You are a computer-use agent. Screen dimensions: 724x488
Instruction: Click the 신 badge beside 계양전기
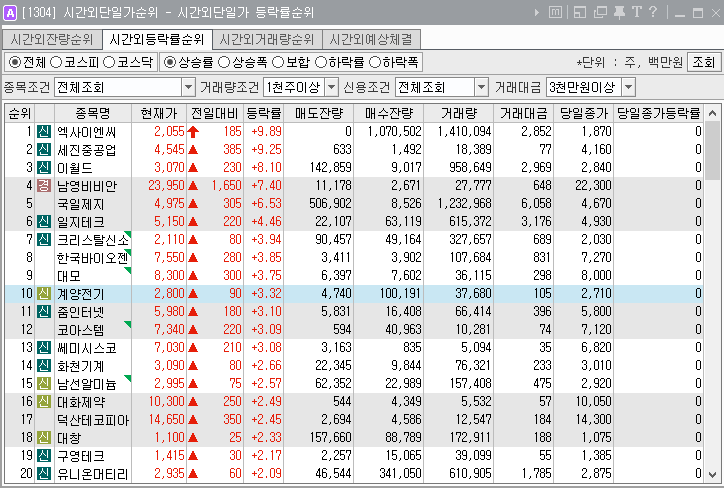(44, 294)
